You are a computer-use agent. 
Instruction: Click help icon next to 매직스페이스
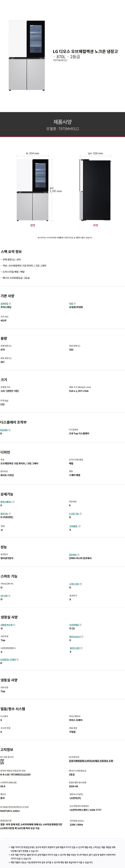tap(13, 502)
